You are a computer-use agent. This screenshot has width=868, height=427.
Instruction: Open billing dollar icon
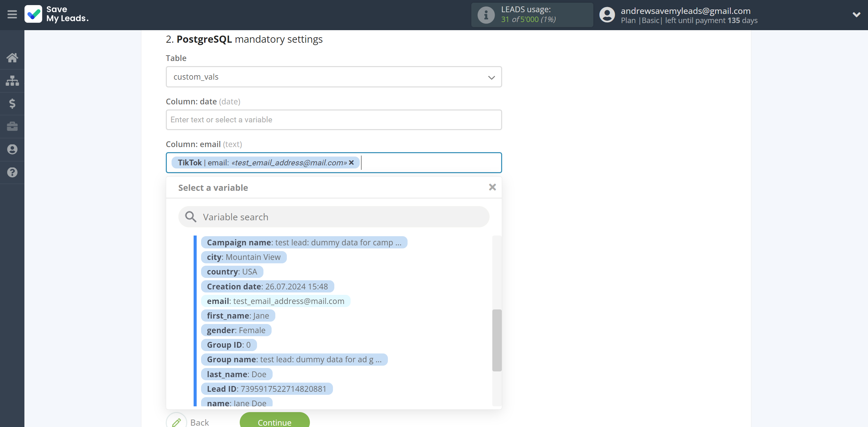[x=12, y=103]
